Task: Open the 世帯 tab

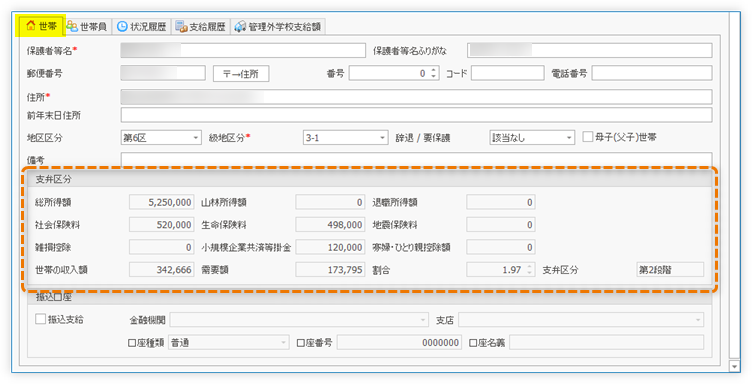Action: click(x=42, y=26)
